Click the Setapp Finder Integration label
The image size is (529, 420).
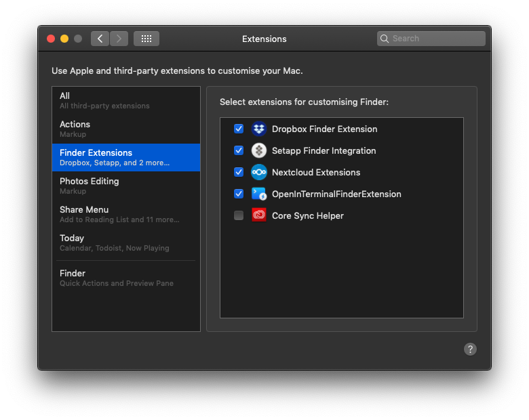click(x=324, y=150)
